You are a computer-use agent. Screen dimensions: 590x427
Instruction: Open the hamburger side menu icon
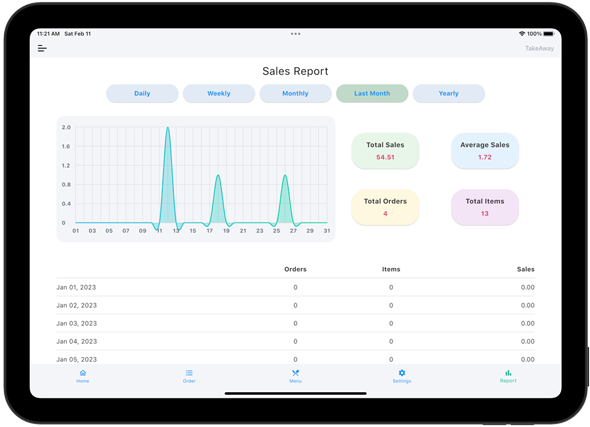(42, 48)
